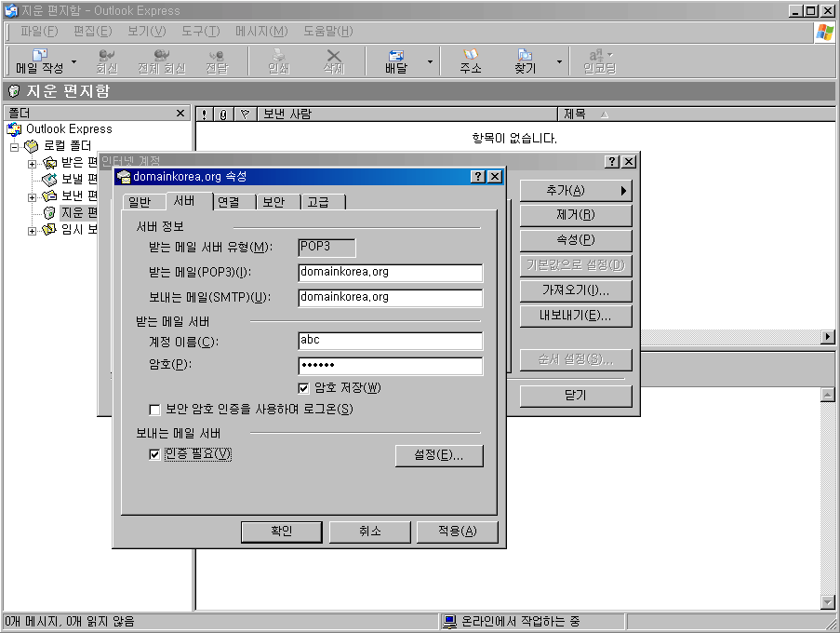Image resolution: width=840 pixels, height=633 pixels.
Task: Click the 속성(P) button in 인터넷 계정
Action: (576, 241)
